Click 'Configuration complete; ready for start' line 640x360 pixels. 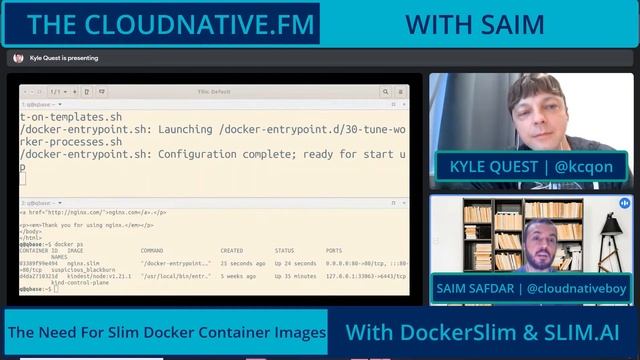tap(213, 154)
